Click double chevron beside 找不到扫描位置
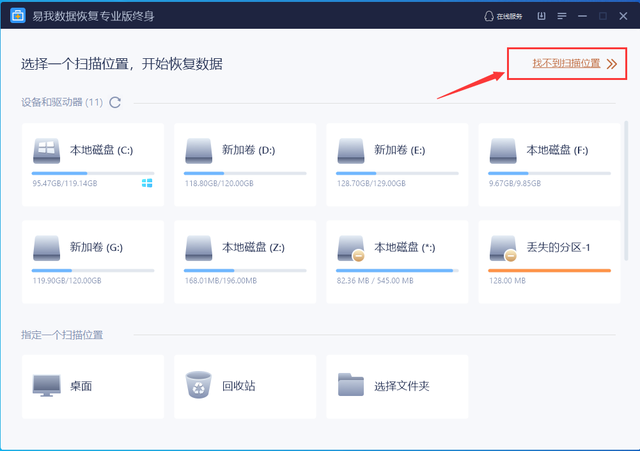 click(611, 64)
